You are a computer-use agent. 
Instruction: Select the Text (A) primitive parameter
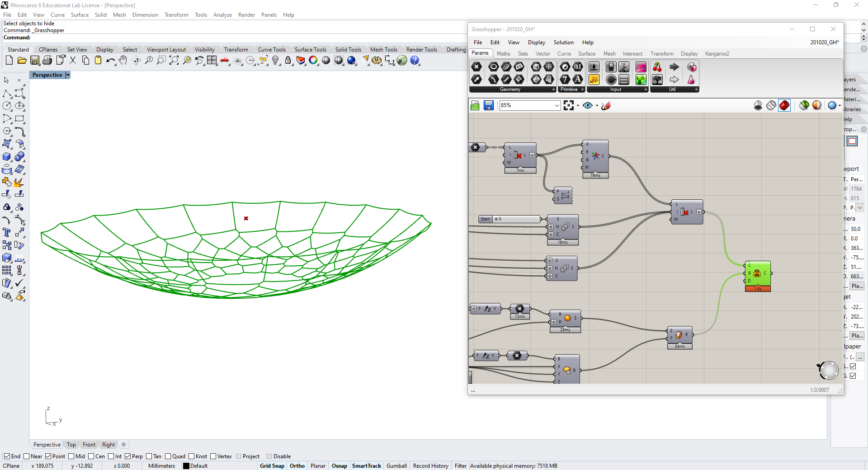click(578, 80)
